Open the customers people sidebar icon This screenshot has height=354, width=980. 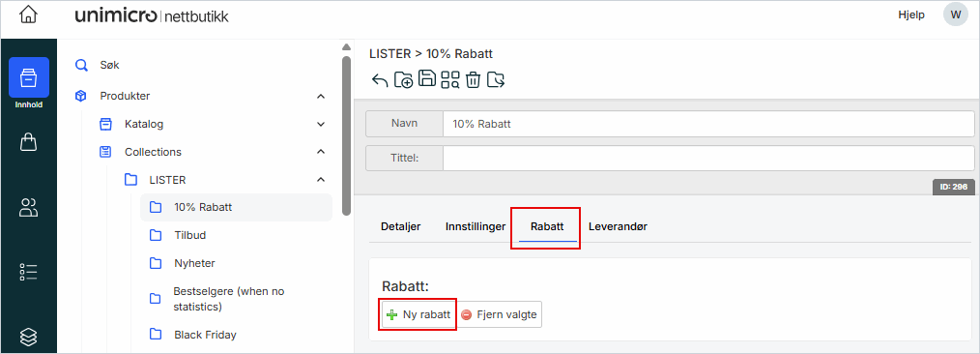pos(29,207)
